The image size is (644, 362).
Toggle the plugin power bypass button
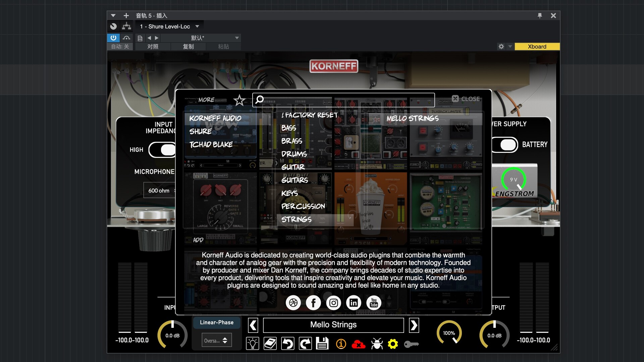[113, 38]
